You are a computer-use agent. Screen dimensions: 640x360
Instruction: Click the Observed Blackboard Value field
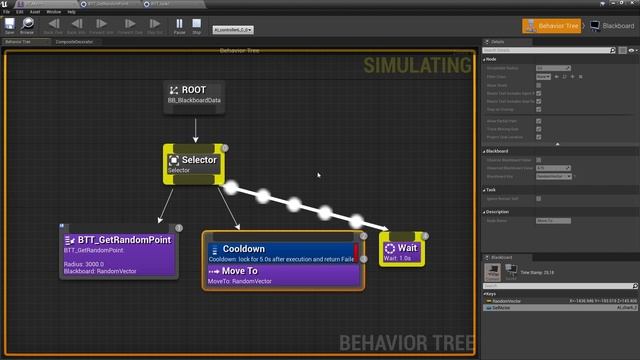pyautogui.click(x=553, y=168)
